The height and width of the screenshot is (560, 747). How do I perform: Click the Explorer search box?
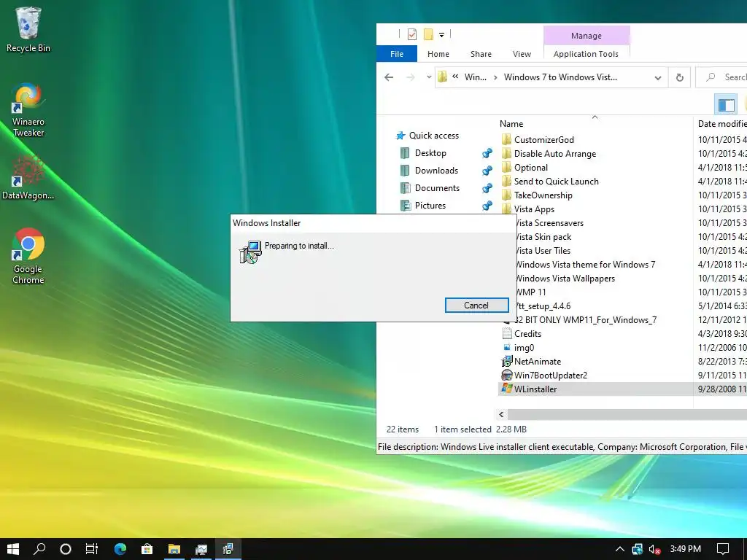721,77
